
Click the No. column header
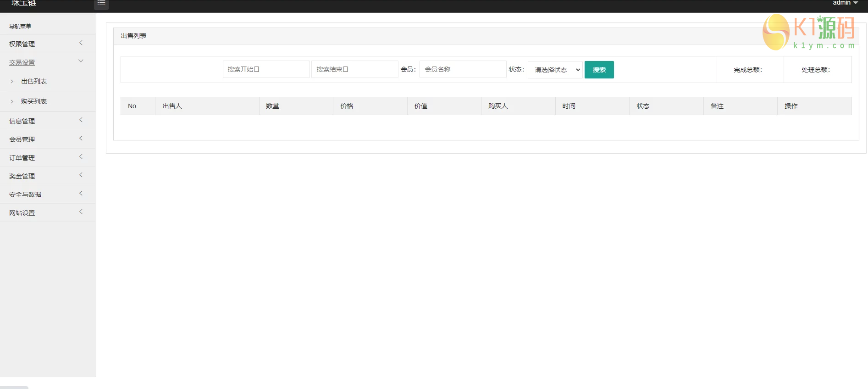[138, 106]
